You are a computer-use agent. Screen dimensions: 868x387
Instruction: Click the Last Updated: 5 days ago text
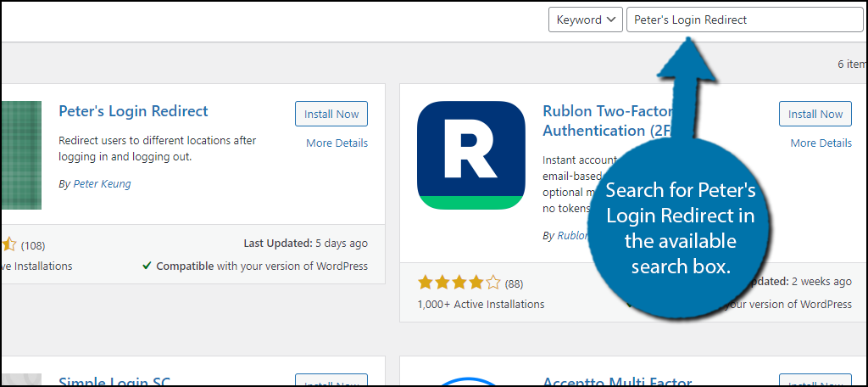305,244
